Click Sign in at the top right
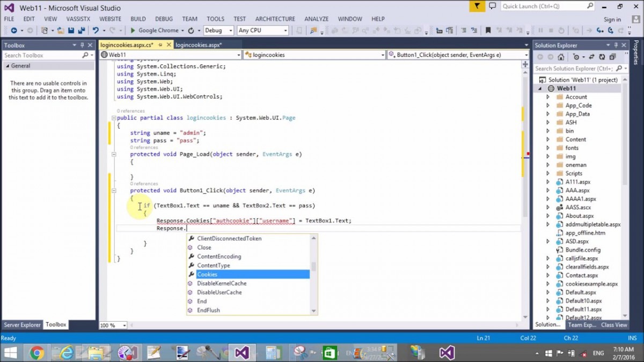Image resolution: width=644 pixels, height=362 pixels. tap(612, 19)
